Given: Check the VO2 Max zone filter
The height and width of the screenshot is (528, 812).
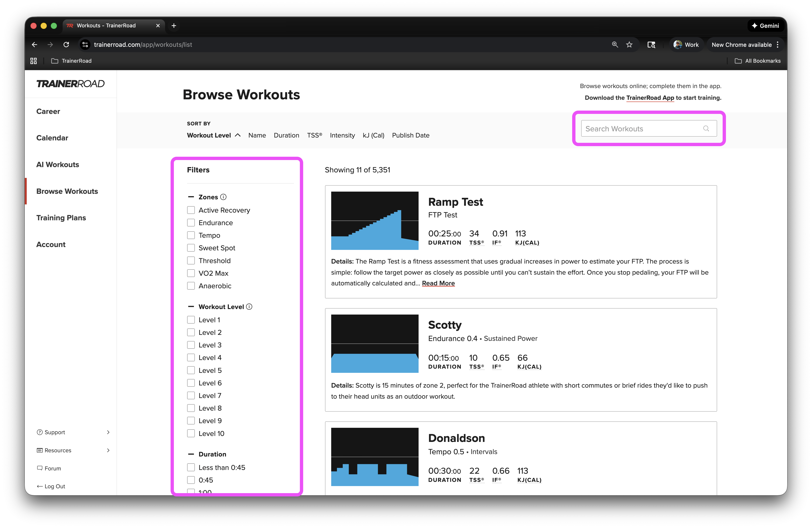Looking at the screenshot, I should pyautogui.click(x=191, y=273).
